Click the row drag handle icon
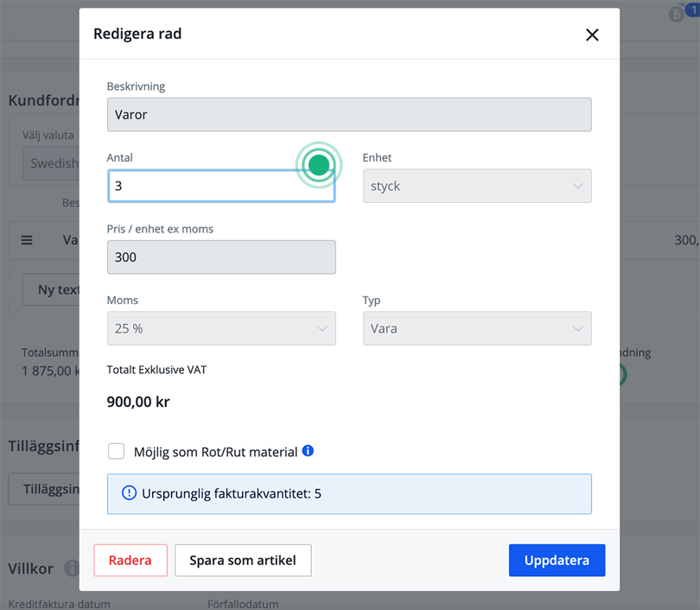700x610 pixels. (27, 240)
